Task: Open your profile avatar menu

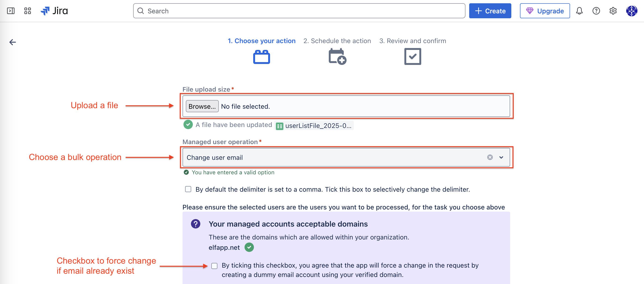Action: [x=632, y=11]
